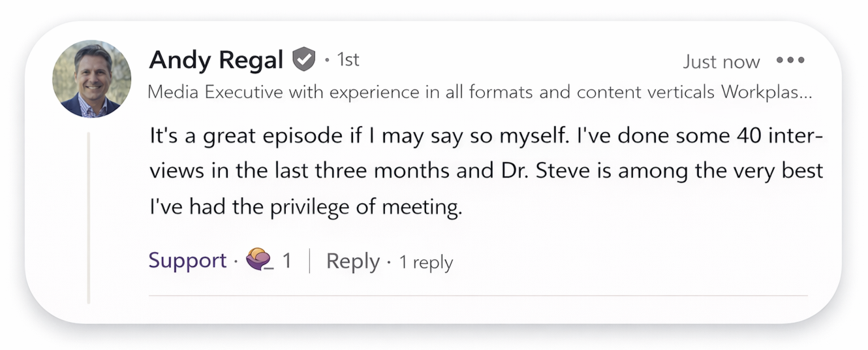Open the Andy Regal name link
The image size is (868, 350).
tap(216, 60)
